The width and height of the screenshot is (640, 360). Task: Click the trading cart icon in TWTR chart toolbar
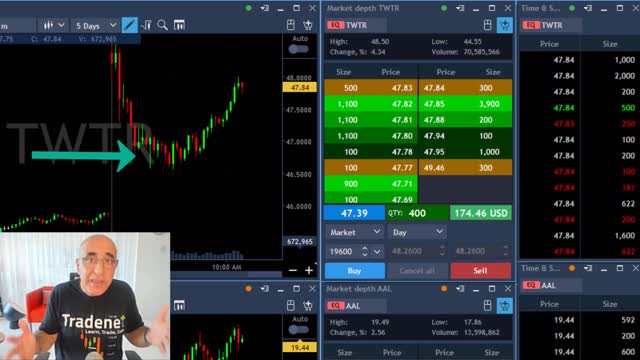pos(308,25)
